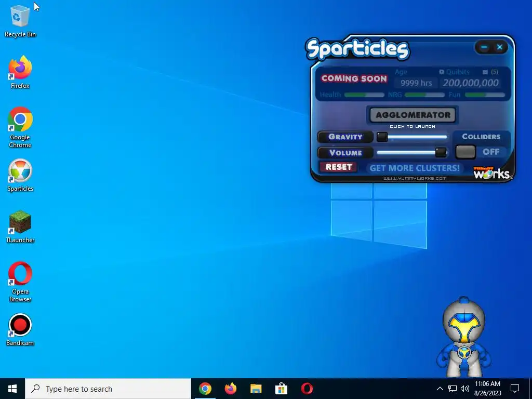Open Firefox from the taskbar
The width and height of the screenshot is (532, 399).
tap(230, 389)
